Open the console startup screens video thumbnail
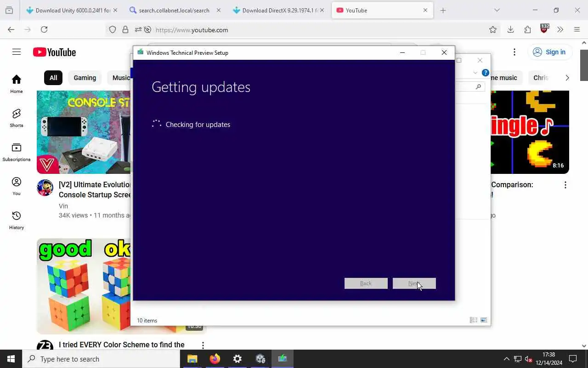Image resolution: width=588 pixels, height=368 pixels. pos(84,132)
